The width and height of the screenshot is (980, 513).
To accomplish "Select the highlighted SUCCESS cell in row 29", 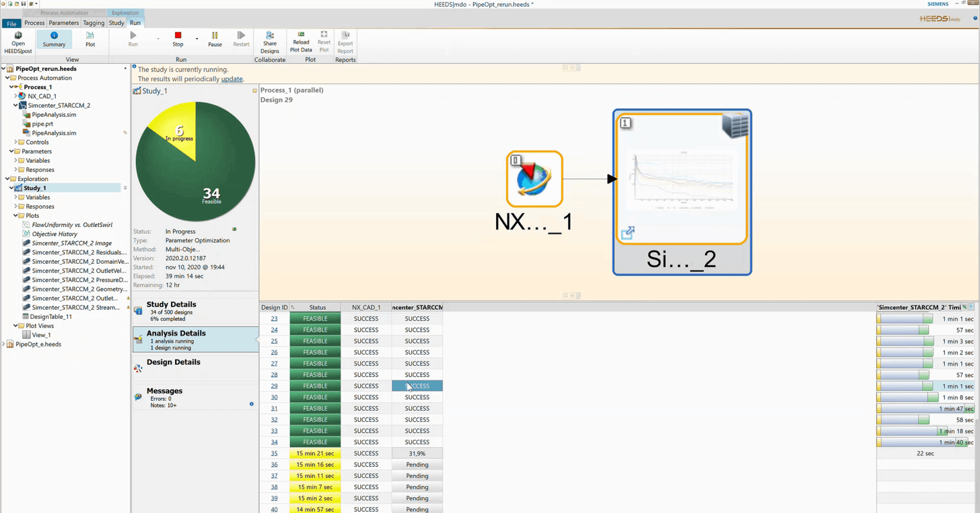I will pos(417,386).
